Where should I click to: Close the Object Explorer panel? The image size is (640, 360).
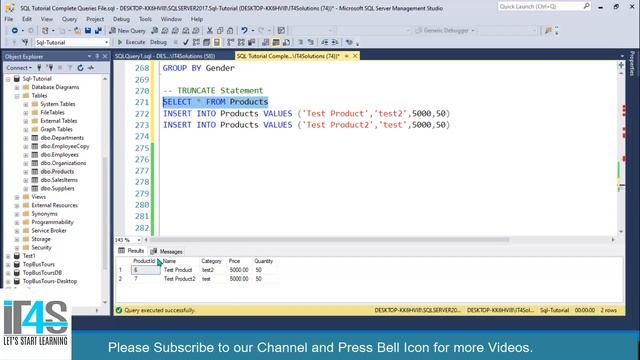[x=105, y=56]
